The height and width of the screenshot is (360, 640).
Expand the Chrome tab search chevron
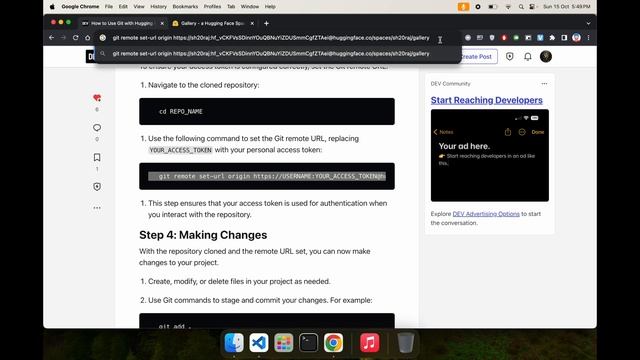(588, 23)
